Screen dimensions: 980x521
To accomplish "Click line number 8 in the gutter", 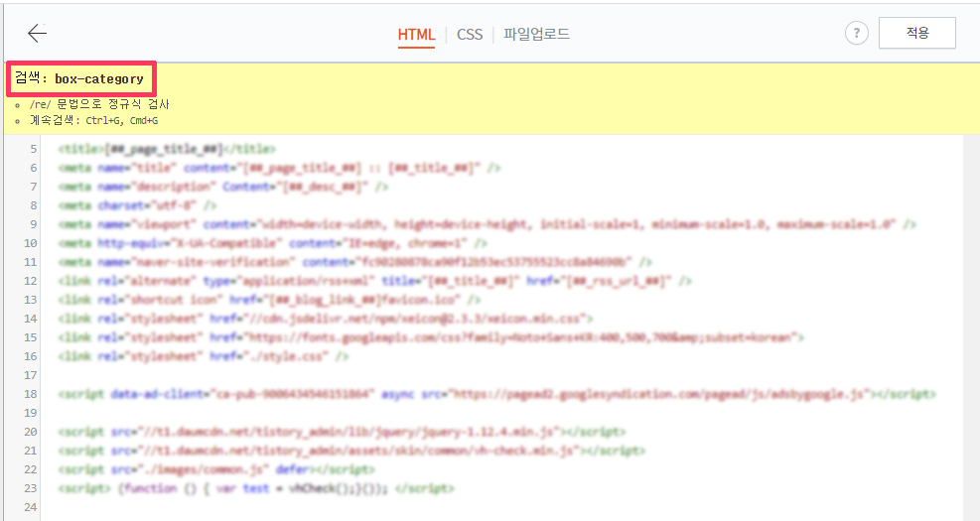I will click(34, 205).
